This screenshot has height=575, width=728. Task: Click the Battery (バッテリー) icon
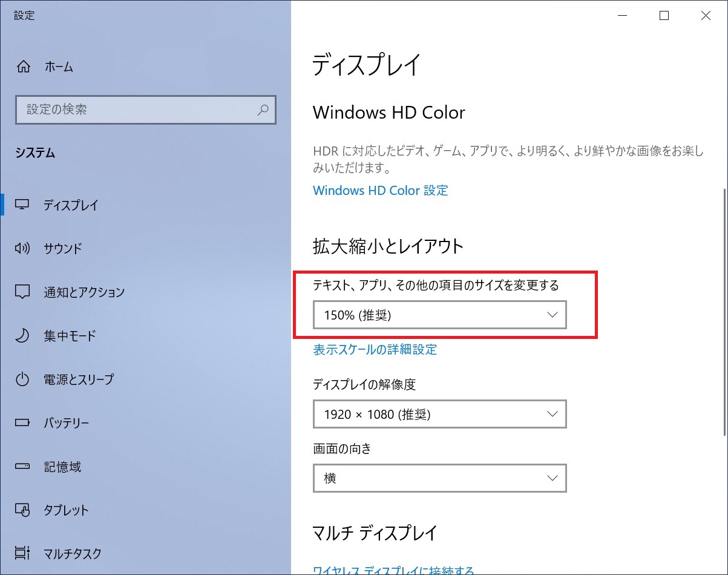point(22,423)
